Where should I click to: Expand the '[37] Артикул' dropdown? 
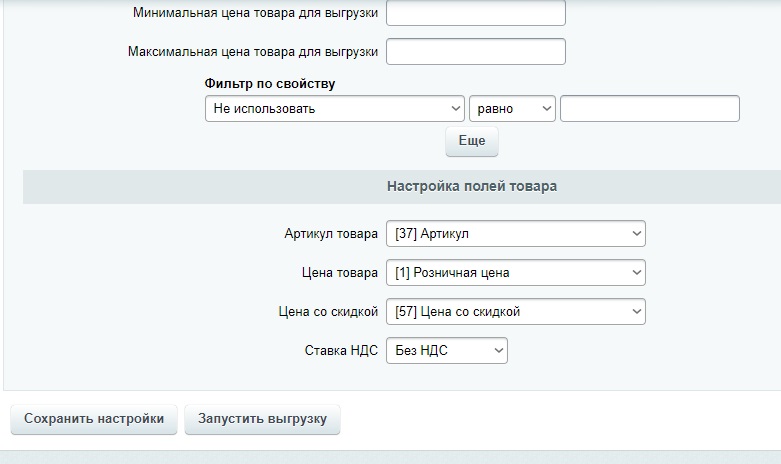[x=515, y=234]
